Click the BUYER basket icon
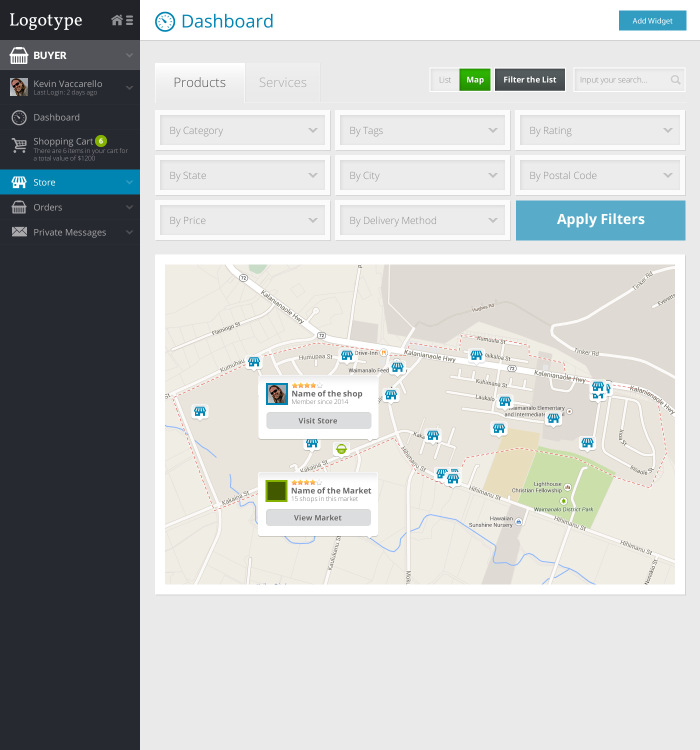 (x=19, y=55)
